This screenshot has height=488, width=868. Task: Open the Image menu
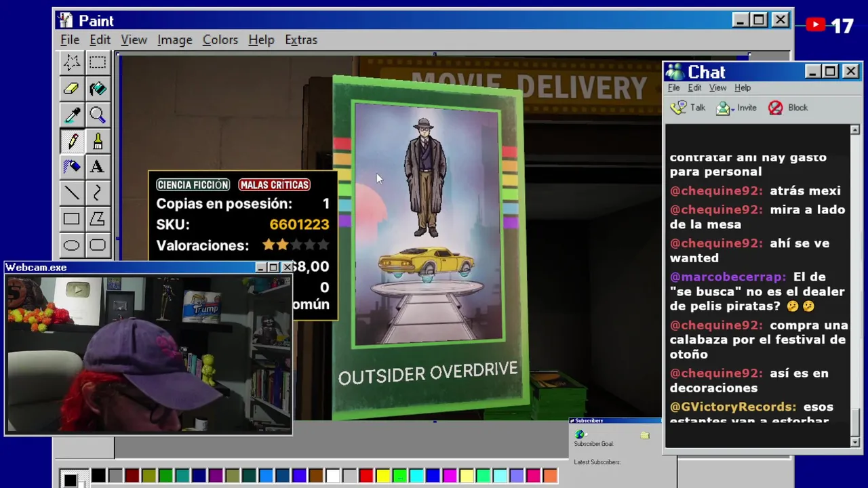[x=174, y=40]
